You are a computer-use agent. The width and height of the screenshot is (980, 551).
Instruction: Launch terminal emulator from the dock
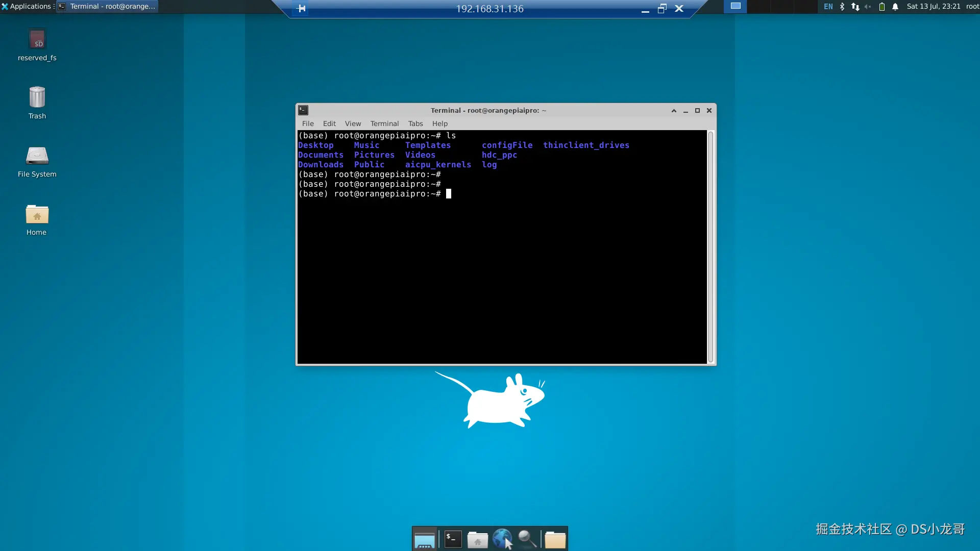point(453,539)
